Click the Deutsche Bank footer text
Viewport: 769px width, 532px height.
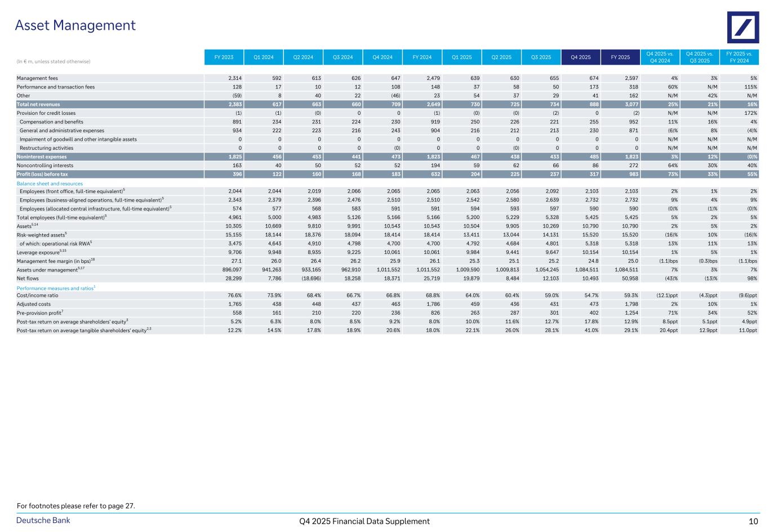[x=43, y=521]
